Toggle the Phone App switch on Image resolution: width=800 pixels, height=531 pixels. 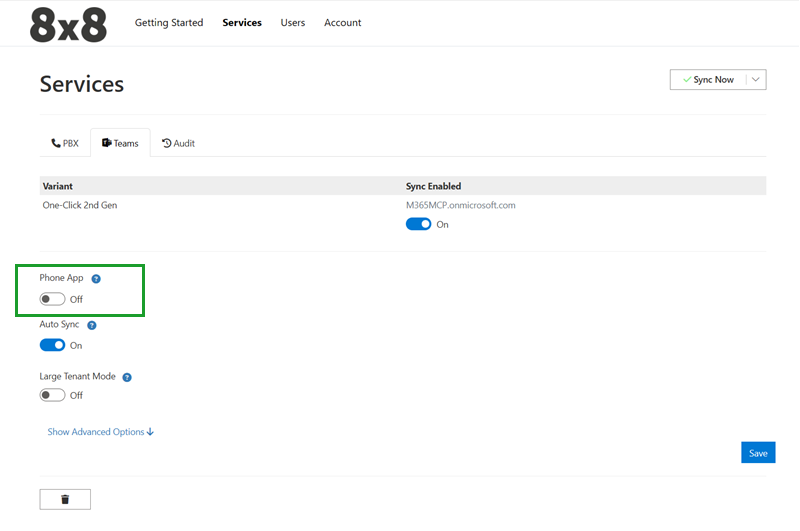click(52, 299)
